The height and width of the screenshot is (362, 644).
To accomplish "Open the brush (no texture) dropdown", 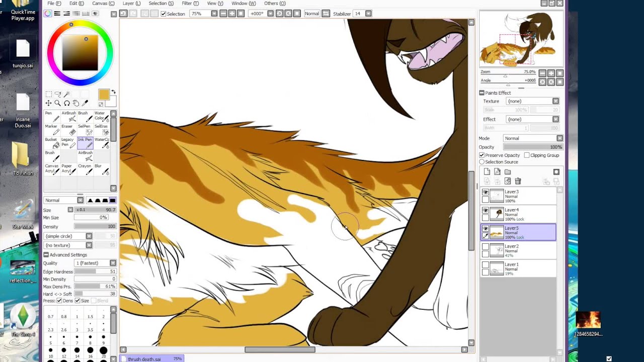I will tap(68, 245).
